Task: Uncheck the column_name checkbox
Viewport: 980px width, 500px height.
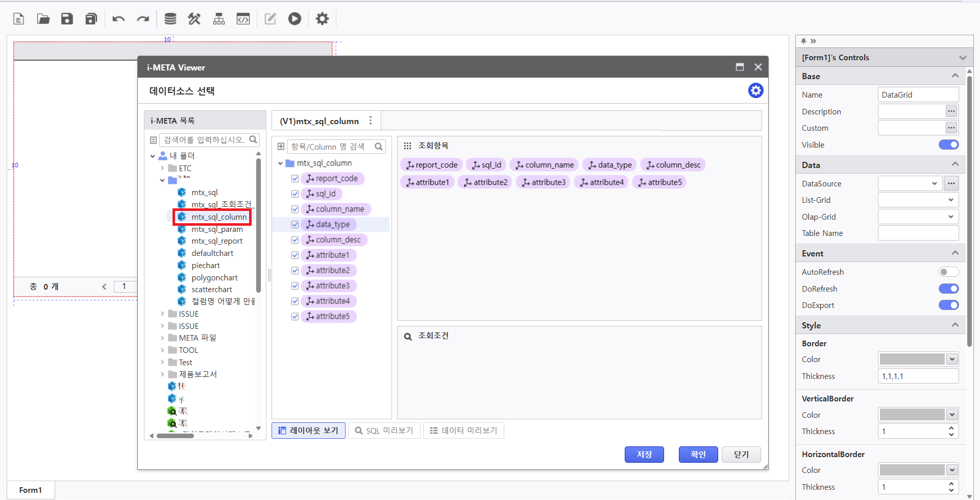Action: tap(295, 209)
